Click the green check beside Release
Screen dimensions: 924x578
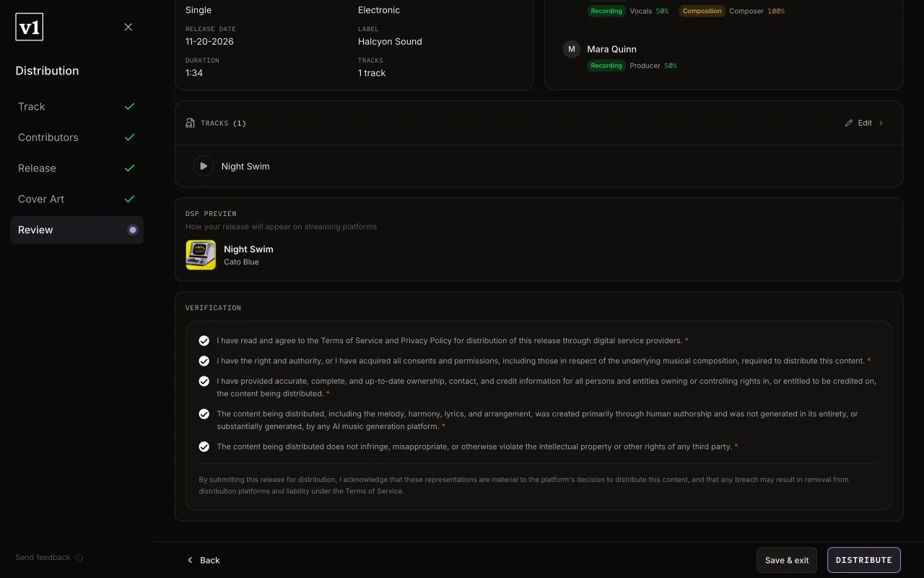click(x=130, y=168)
